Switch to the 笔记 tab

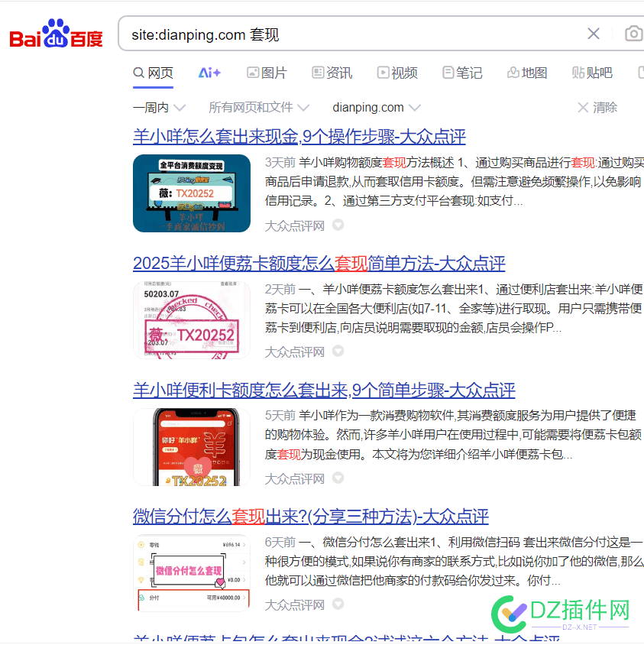click(462, 73)
